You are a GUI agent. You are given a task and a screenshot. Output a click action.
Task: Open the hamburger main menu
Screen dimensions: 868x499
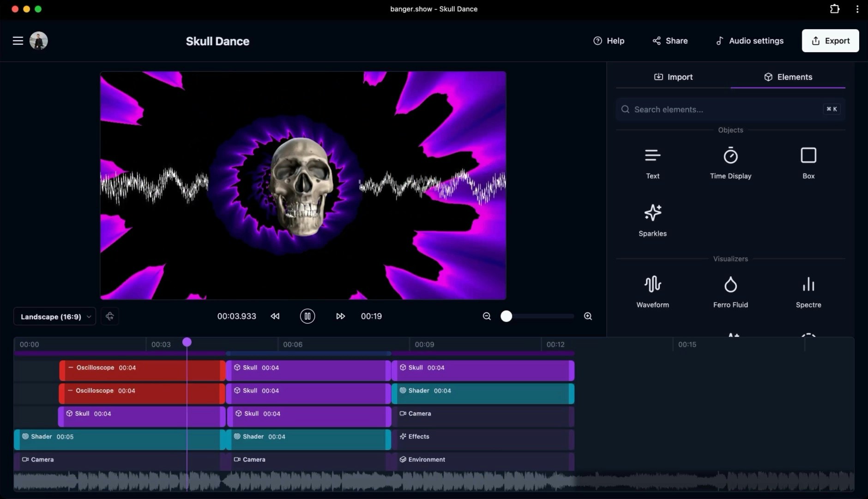[x=18, y=41]
